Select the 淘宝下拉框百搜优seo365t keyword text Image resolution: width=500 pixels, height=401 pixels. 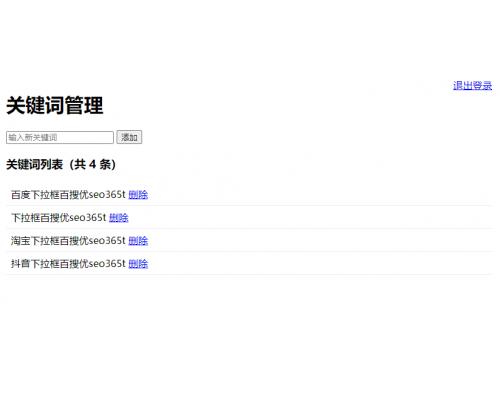(x=68, y=241)
